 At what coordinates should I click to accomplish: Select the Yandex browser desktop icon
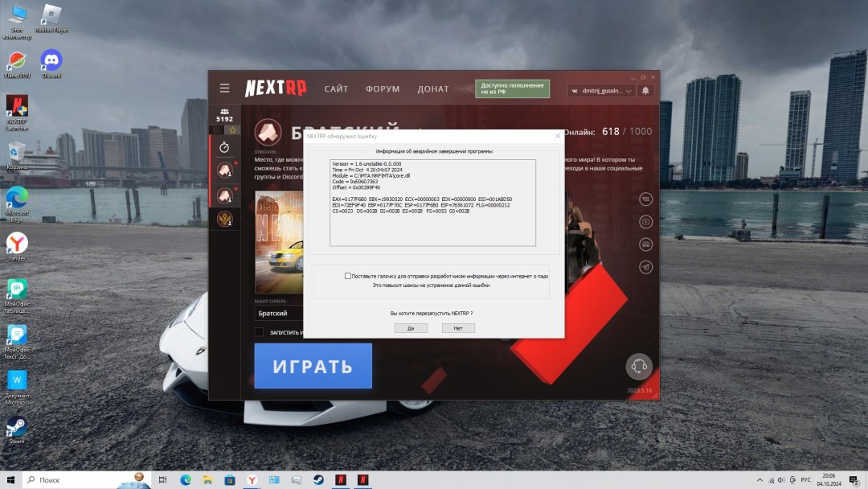click(x=17, y=247)
